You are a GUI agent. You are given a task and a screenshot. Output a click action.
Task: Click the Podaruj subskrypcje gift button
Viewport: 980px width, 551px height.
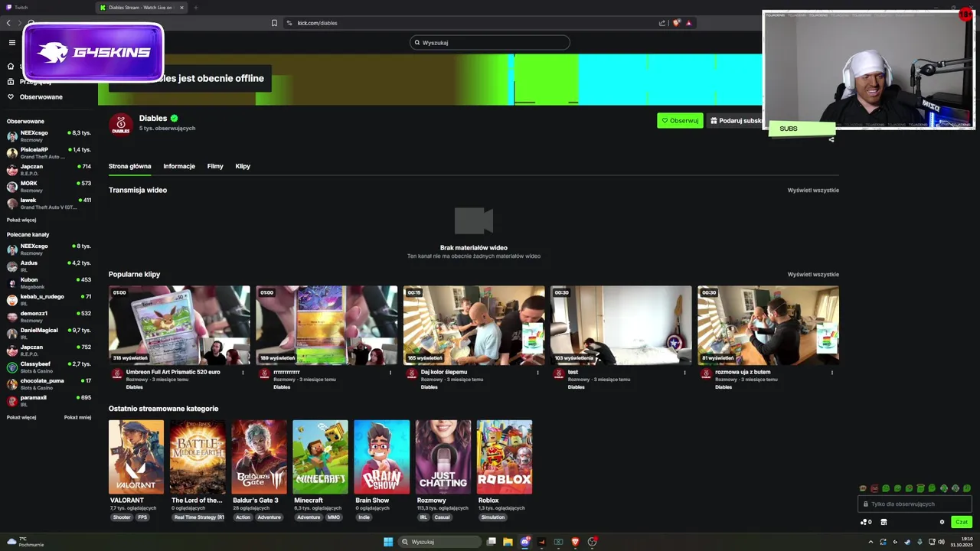(734, 121)
